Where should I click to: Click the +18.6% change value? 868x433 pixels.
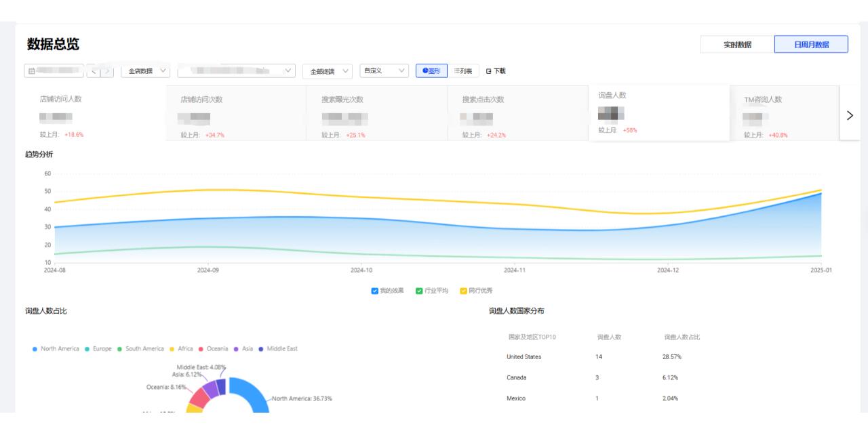(74, 135)
